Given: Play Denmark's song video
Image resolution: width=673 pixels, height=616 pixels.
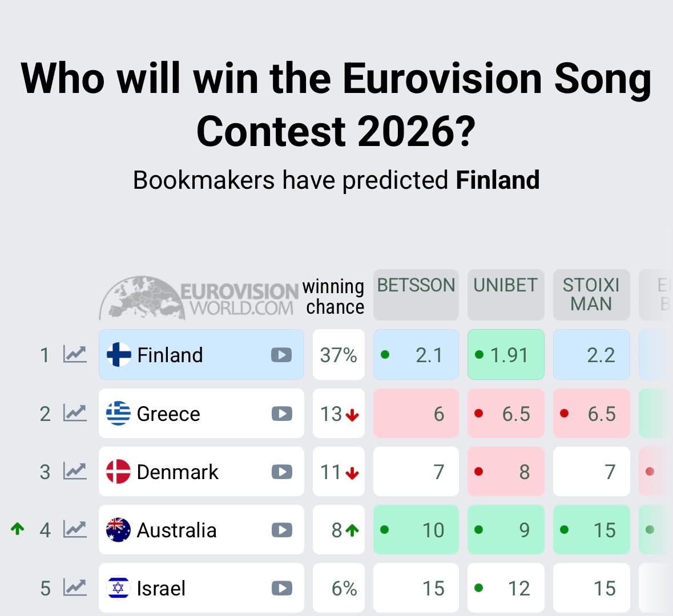Looking at the screenshot, I should click(x=281, y=472).
